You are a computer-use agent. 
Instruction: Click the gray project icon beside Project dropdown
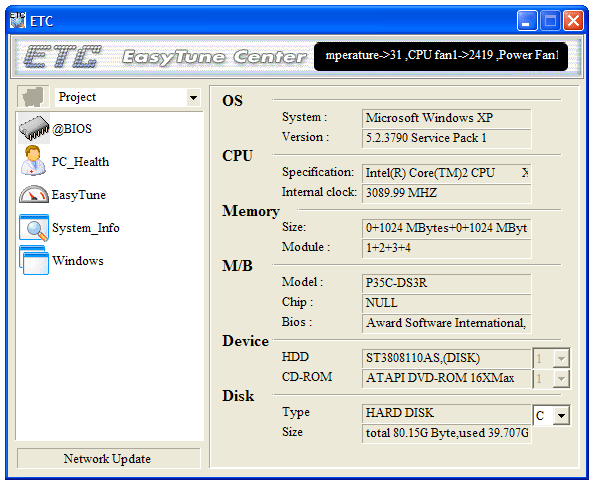(33, 97)
